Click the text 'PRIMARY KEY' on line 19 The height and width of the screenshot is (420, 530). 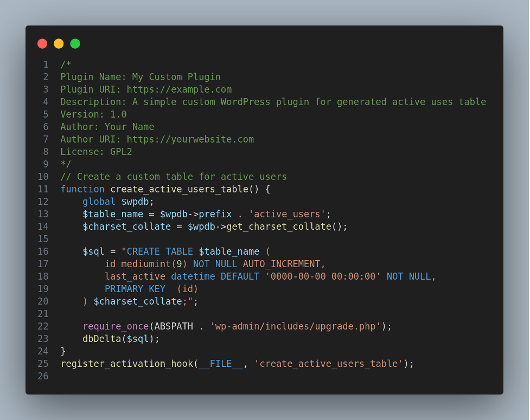[x=135, y=289]
